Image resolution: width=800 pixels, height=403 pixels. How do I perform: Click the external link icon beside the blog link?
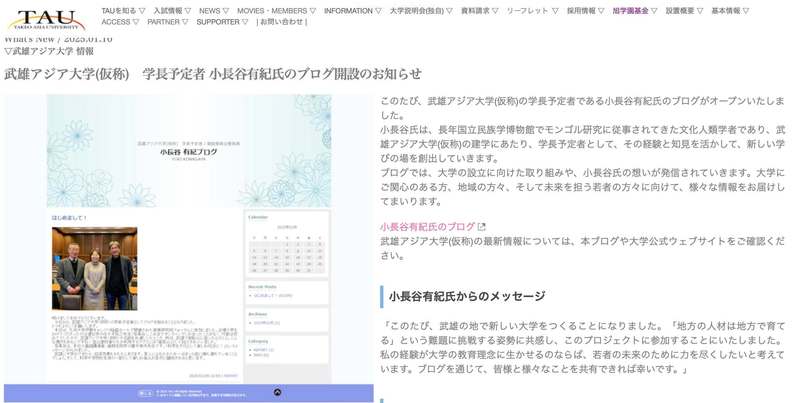[482, 227]
